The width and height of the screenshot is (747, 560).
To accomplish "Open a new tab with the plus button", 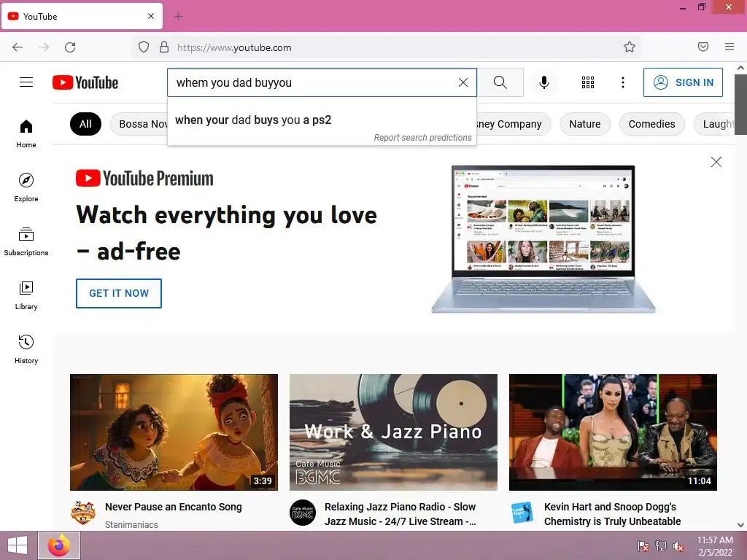I will [x=178, y=17].
